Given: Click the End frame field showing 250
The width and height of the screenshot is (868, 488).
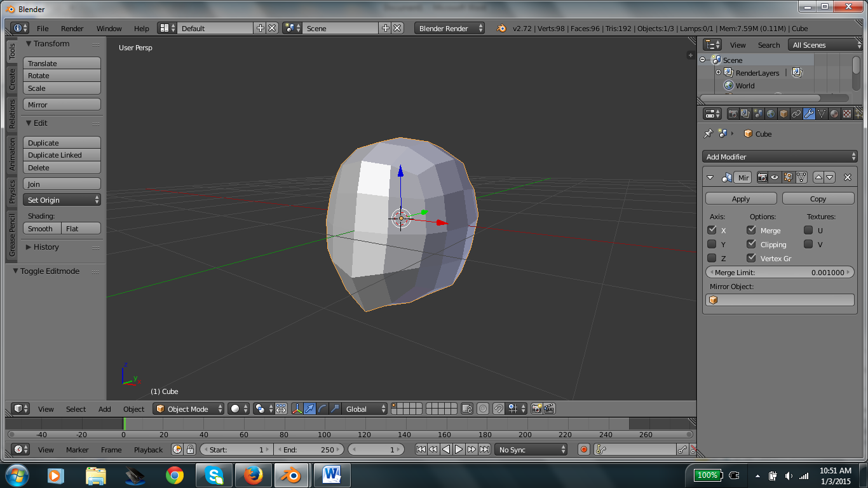Looking at the screenshot, I should (x=309, y=449).
